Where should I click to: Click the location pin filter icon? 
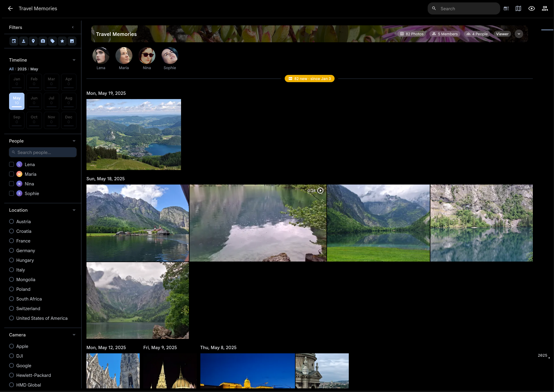(x=33, y=41)
